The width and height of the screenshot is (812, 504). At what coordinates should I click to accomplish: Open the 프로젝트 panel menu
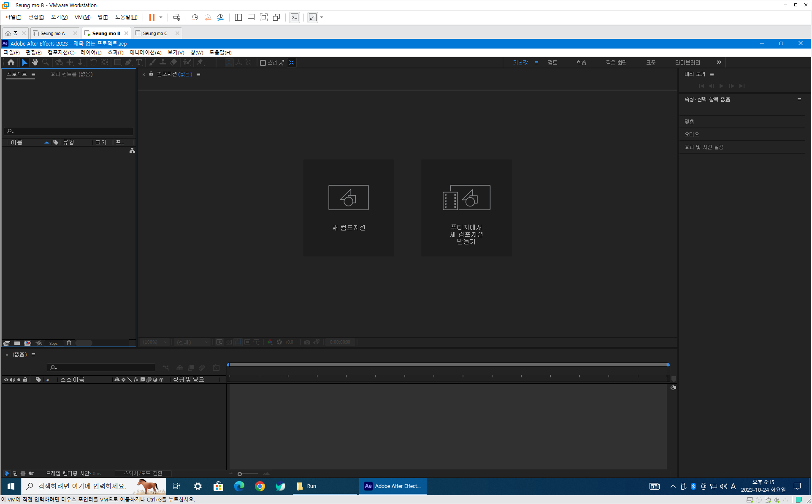(x=33, y=74)
